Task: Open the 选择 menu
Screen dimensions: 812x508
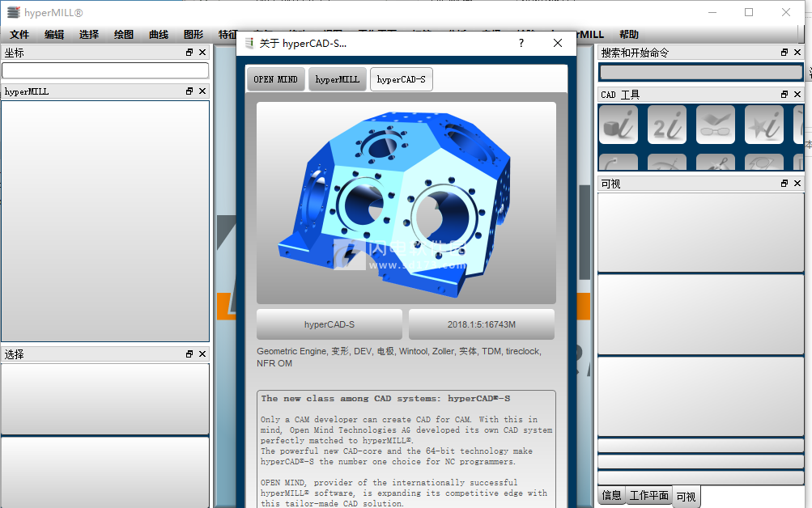Action: coord(89,34)
